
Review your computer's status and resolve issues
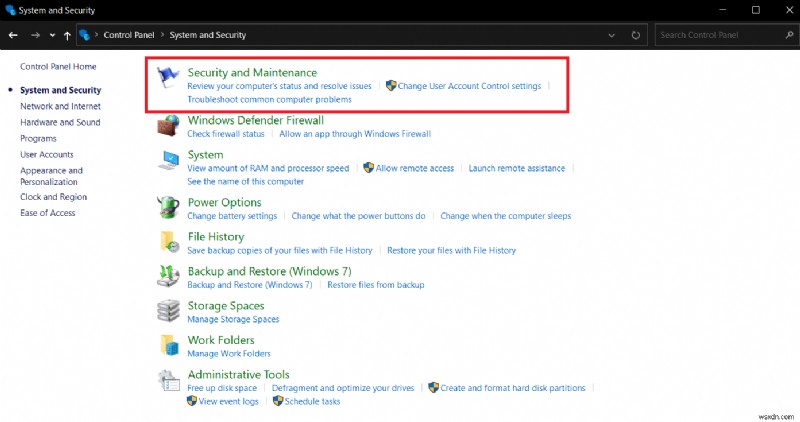pyautogui.click(x=280, y=86)
